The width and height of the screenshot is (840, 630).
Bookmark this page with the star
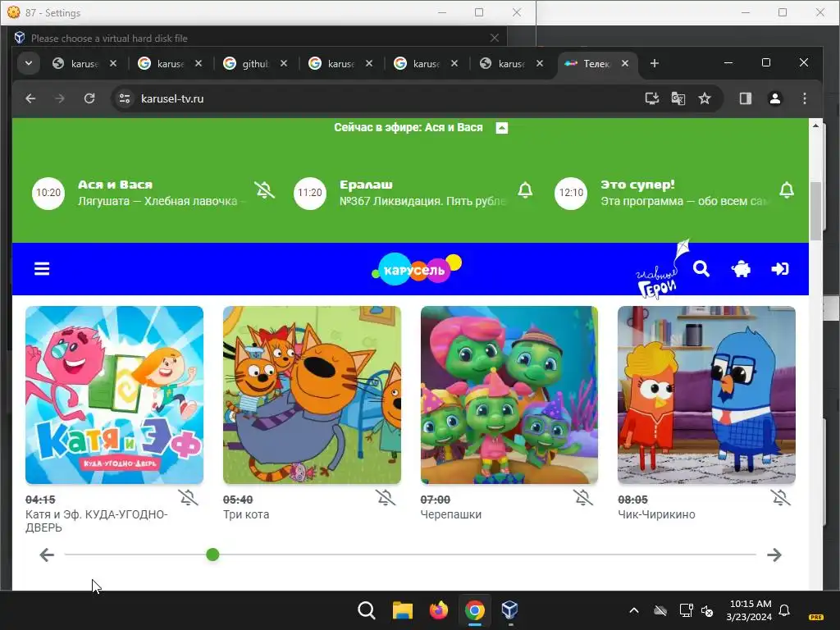[x=705, y=98]
